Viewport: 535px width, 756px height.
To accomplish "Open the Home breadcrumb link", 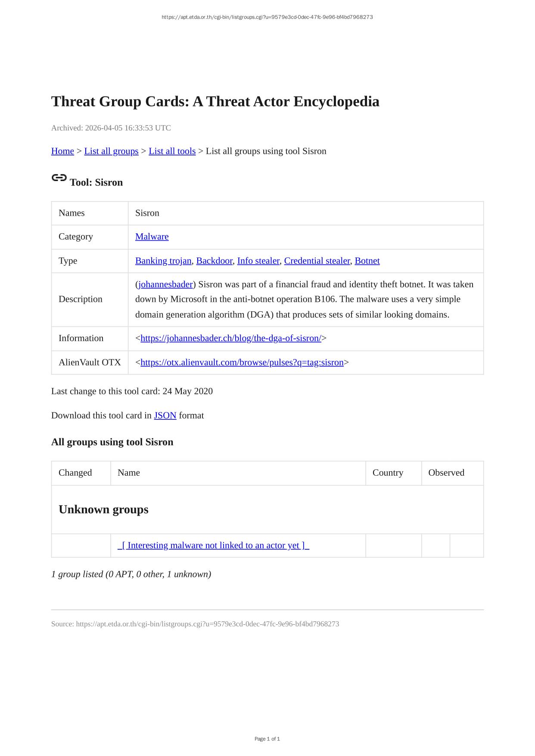I will pos(62,151).
